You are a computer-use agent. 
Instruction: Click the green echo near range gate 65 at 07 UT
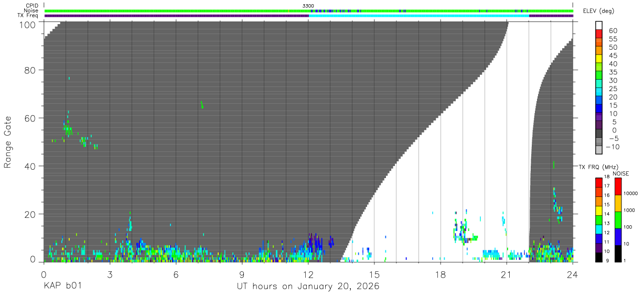202,105
